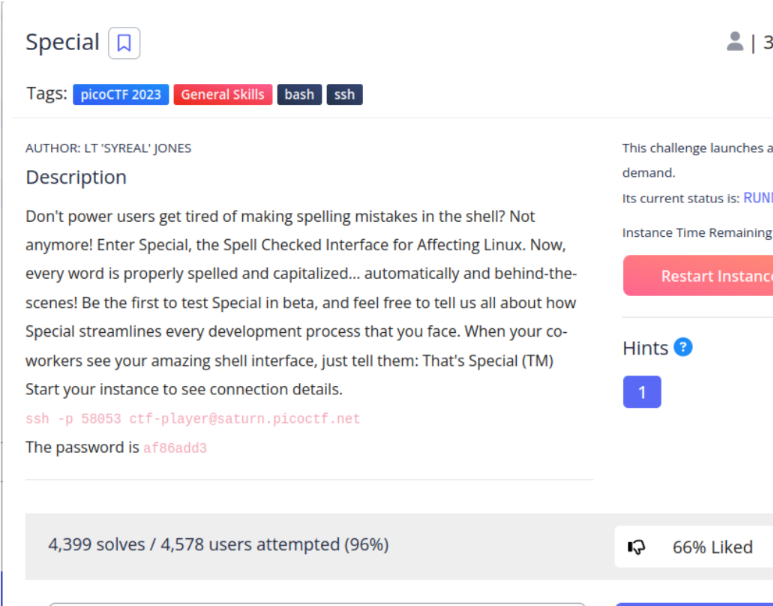The image size is (773, 606).
Task: Select the General Skills tag
Action: 223,95
